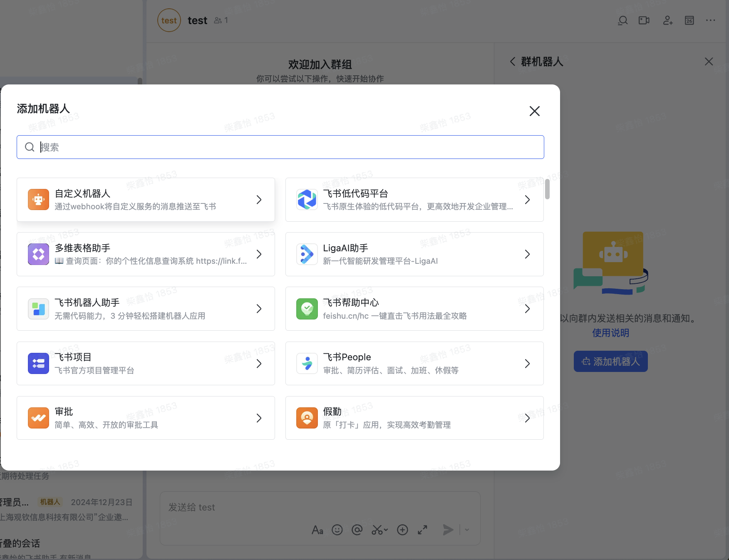This screenshot has height=560, width=729.
Task: Select the 飞书机器人助手 title text
Action: pyautogui.click(x=87, y=302)
